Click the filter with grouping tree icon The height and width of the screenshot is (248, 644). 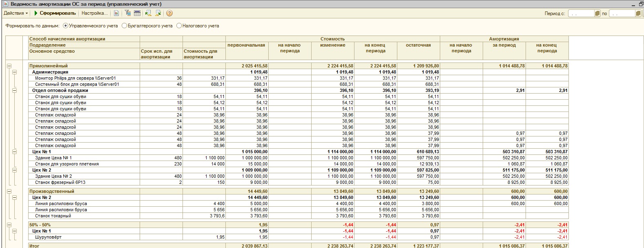(x=128, y=13)
